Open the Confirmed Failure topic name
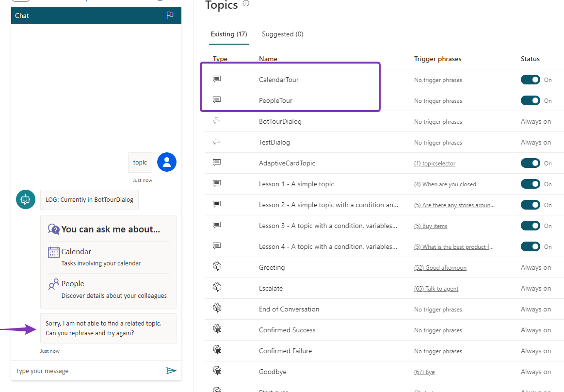 (285, 351)
